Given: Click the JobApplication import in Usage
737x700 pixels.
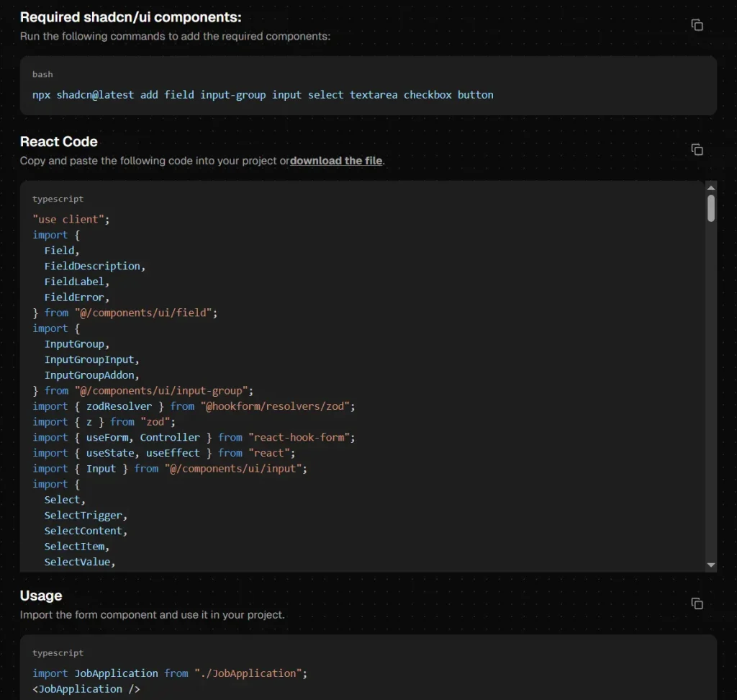Looking at the screenshot, I should coord(116,673).
